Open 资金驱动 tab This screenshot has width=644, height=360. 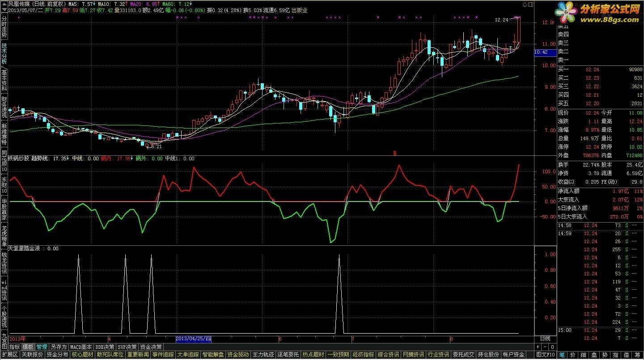238,354
